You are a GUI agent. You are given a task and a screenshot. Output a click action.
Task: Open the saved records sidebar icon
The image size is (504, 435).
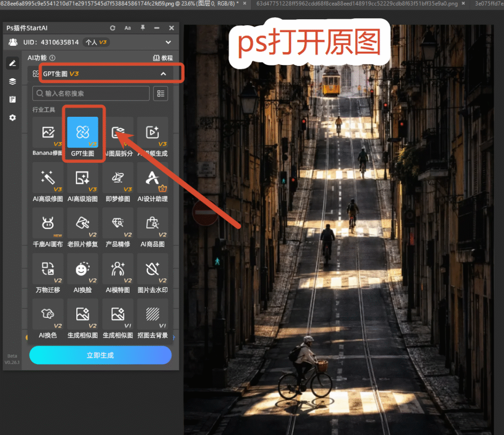[x=12, y=100]
